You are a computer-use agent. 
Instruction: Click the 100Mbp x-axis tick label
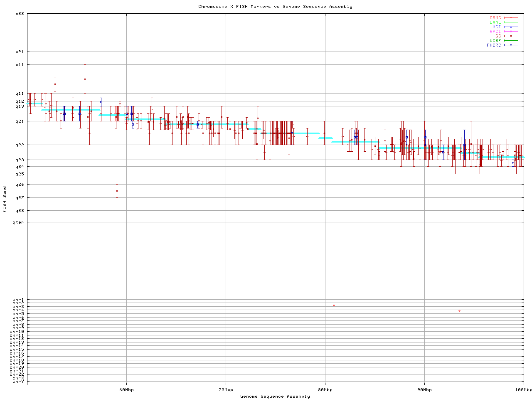(523, 390)
